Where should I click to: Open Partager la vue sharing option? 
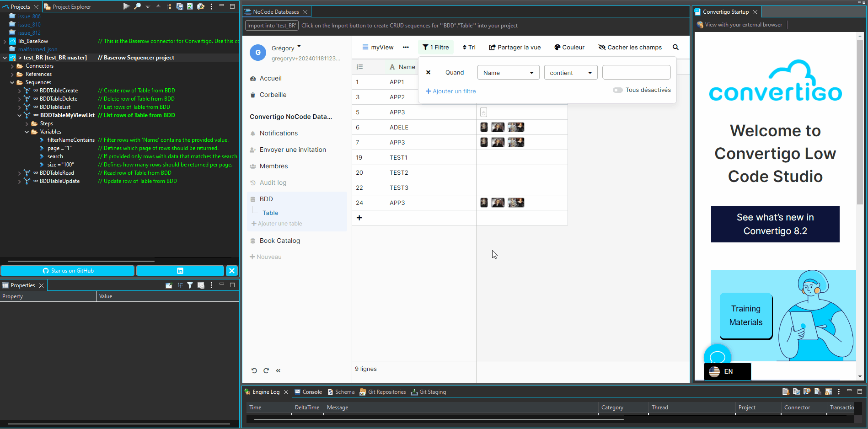pyautogui.click(x=514, y=47)
